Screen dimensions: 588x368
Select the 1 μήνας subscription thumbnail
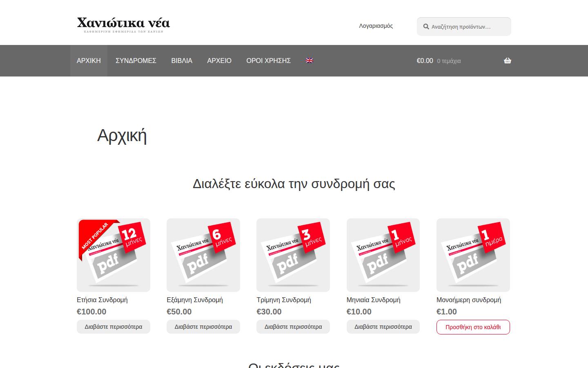[383, 255]
